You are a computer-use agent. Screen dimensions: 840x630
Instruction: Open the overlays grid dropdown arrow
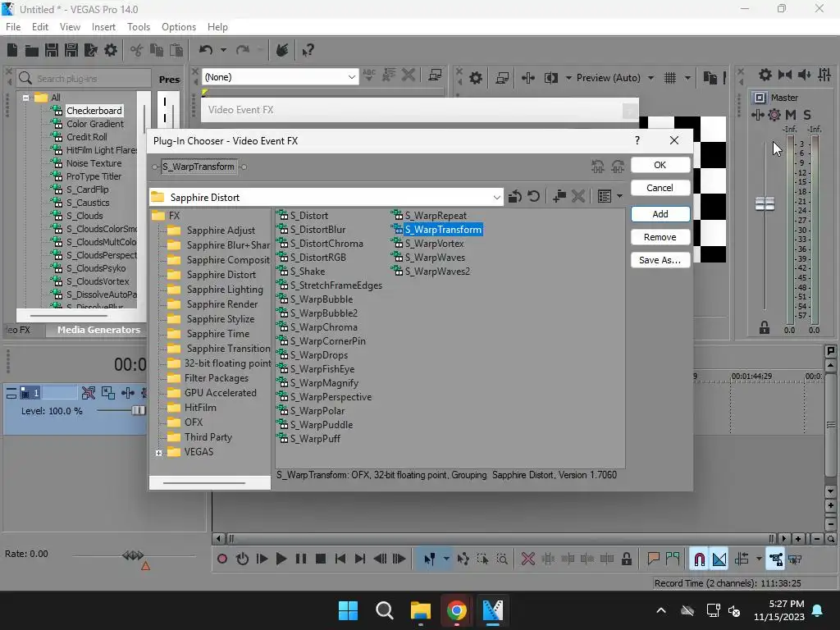pyautogui.click(x=688, y=78)
